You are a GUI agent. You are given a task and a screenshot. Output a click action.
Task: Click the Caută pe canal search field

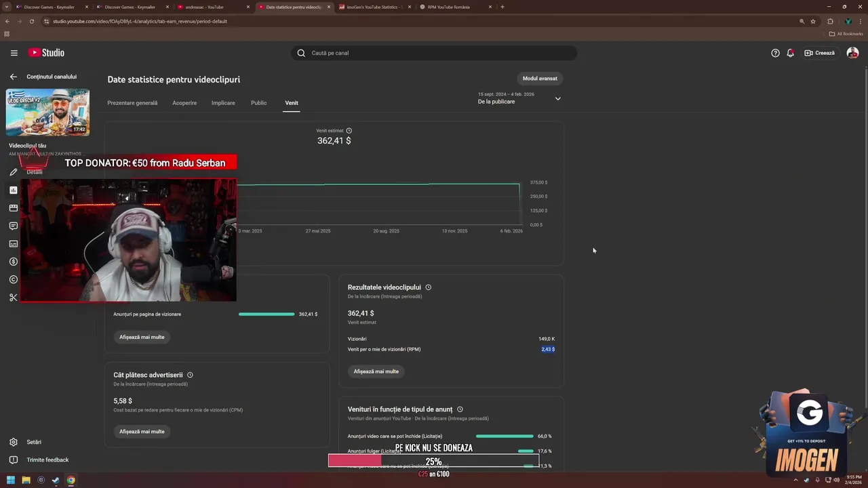coord(434,53)
